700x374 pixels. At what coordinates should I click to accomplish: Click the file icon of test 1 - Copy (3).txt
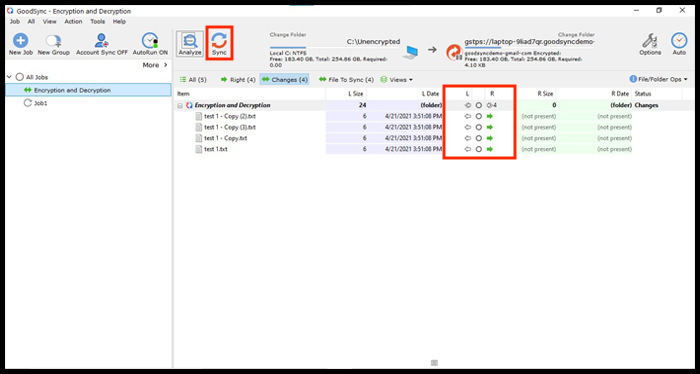pyautogui.click(x=199, y=127)
